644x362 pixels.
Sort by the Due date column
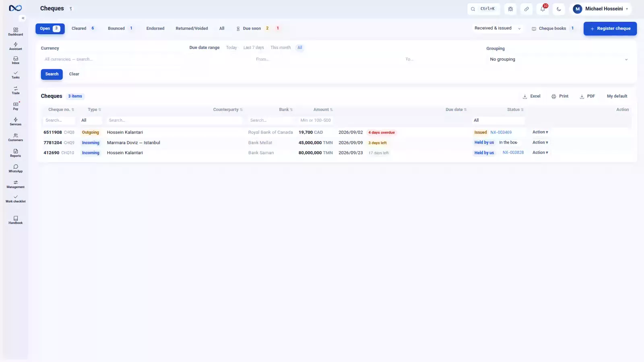tap(456, 109)
